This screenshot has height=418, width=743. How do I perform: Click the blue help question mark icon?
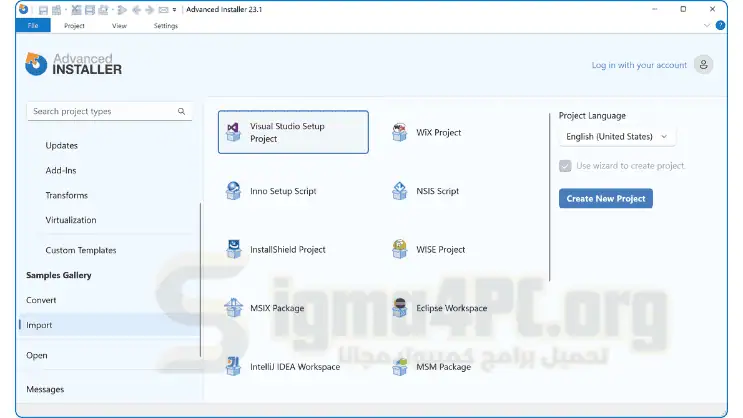[720, 26]
